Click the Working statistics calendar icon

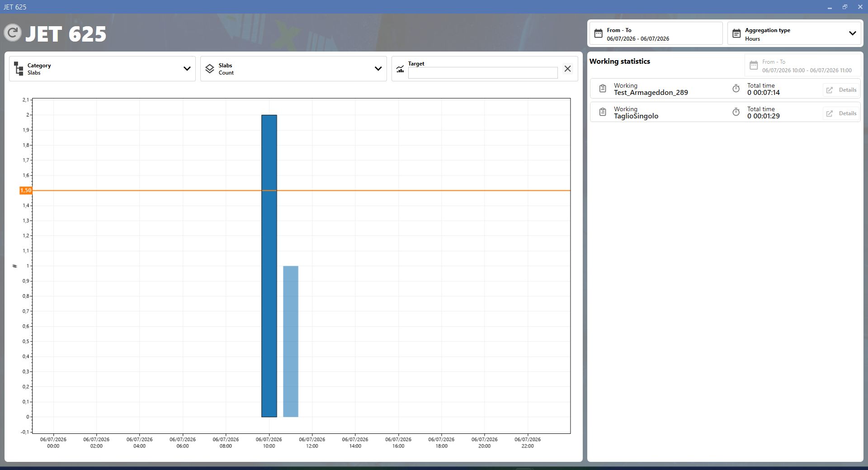pos(754,66)
